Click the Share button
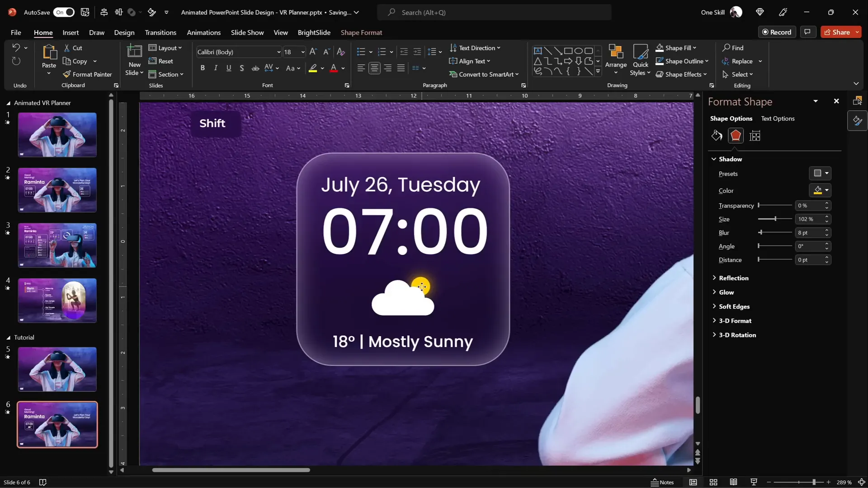 click(838, 32)
